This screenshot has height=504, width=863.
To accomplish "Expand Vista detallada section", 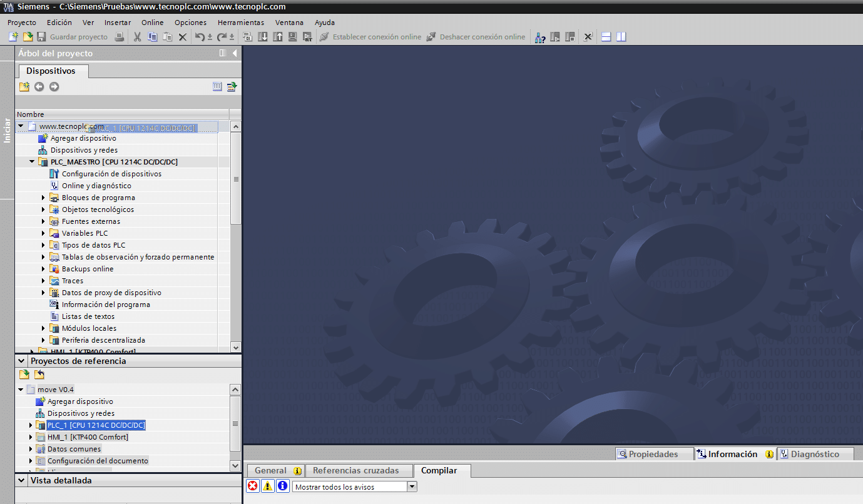I will click(x=22, y=481).
